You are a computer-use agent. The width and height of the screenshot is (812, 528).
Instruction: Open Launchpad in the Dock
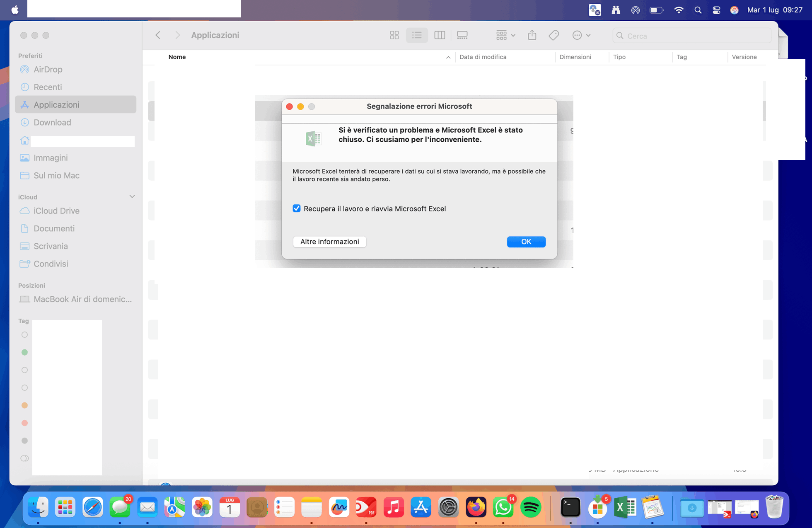click(65, 507)
